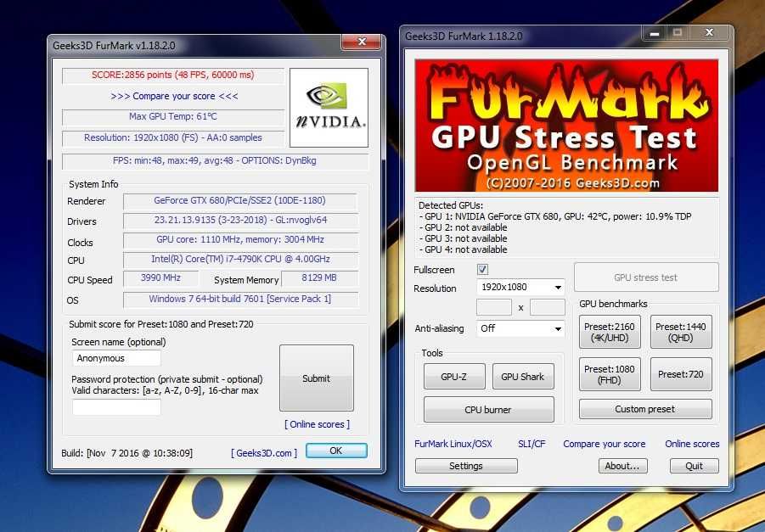Screen dimensions: 765x532
Task: Open the FurMark Linux/OSX link
Action: (453, 444)
